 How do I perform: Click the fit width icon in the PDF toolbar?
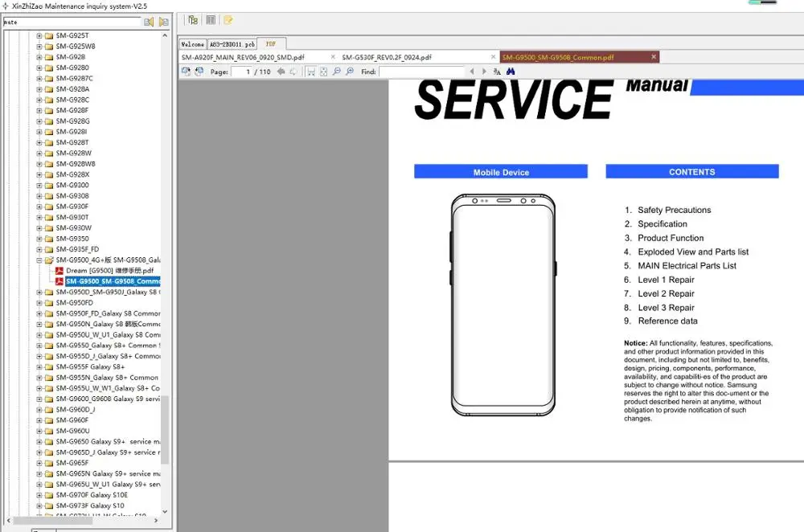pyautogui.click(x=310, y=72)
